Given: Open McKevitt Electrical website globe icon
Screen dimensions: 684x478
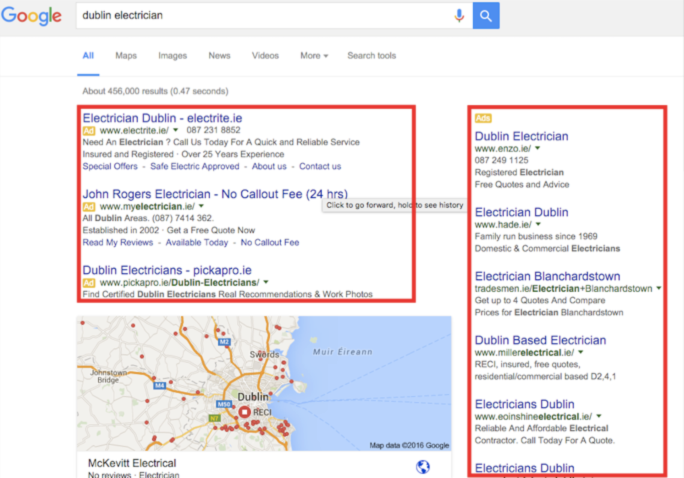Looking at the screenshot, I should 422,467.
